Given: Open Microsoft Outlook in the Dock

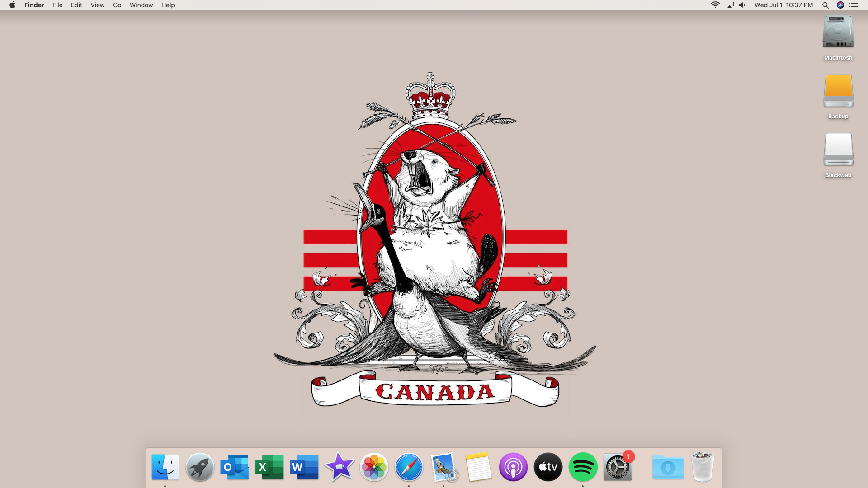Looking at the screenshot, I should click(x=235, y=467).
